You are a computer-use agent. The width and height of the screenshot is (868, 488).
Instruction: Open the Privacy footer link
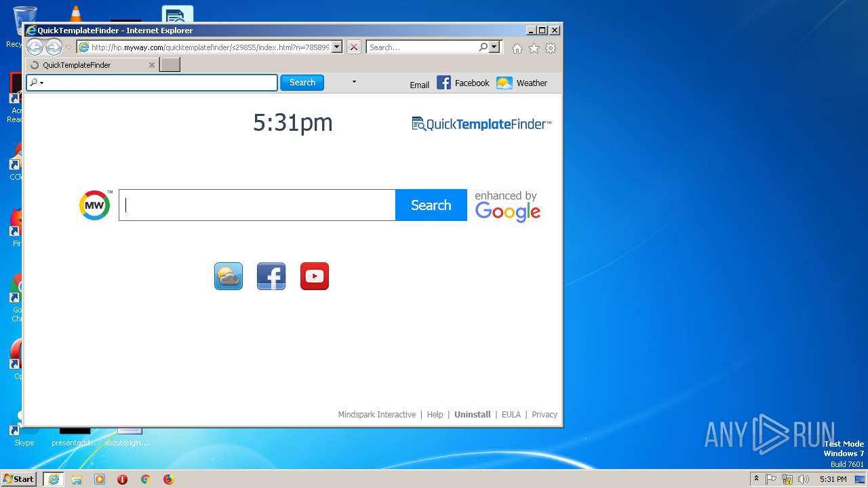tap(545, 415)
